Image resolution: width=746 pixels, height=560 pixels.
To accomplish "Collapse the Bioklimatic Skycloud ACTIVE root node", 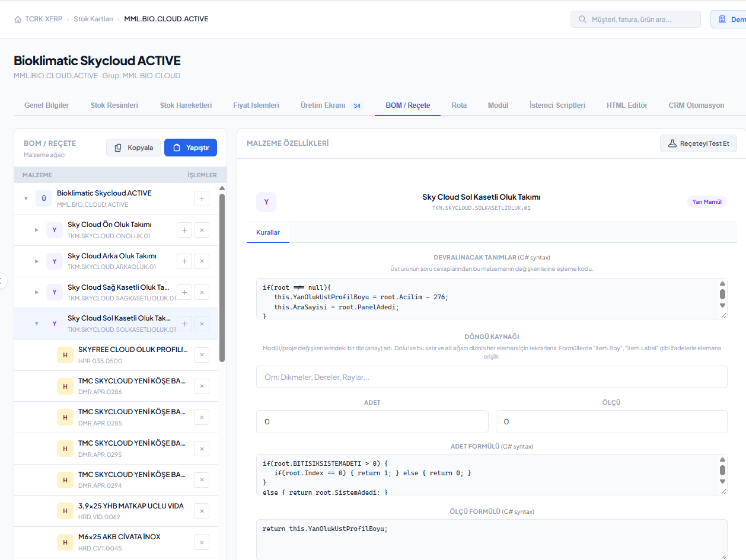I will 25,199.
